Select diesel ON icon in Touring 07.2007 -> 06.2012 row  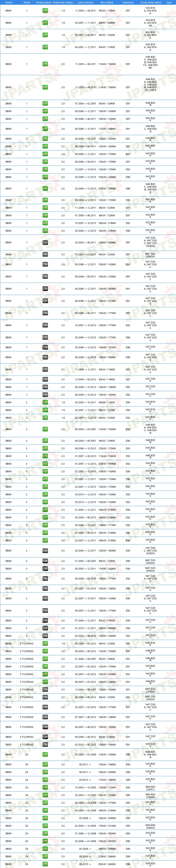pyautogui.click(x=45, y=717)
